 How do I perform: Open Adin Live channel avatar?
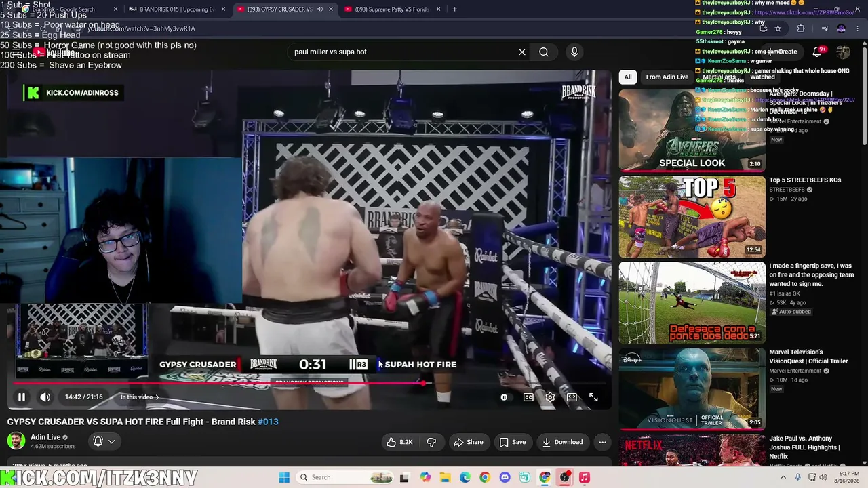[x=16, y=441]
